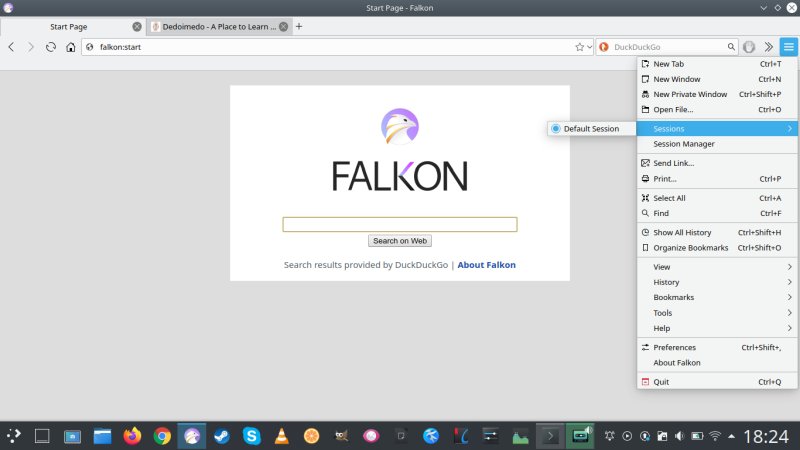
Task: Click the search magnifier in search bar
Action: 731,47
